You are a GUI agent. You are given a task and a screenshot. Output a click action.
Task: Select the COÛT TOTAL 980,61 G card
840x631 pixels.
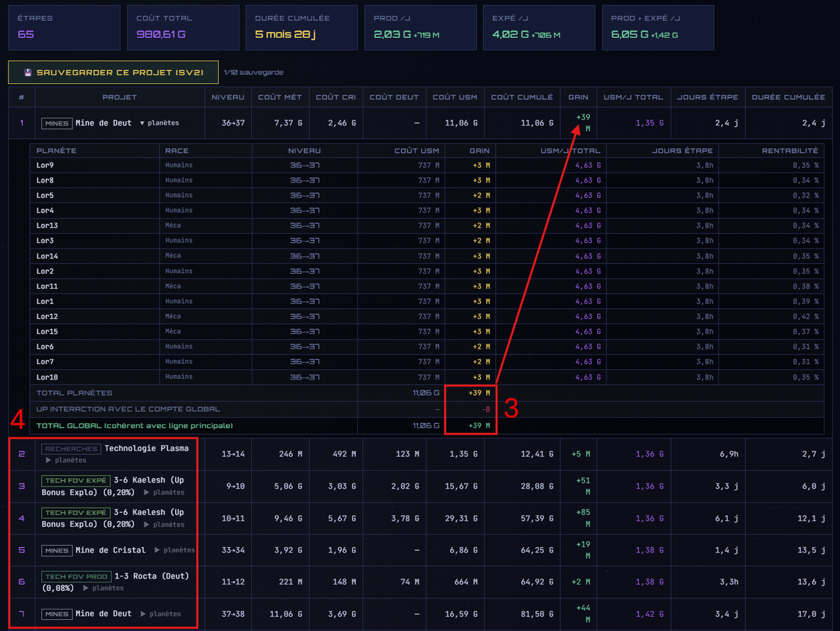(x=183, y=28)
